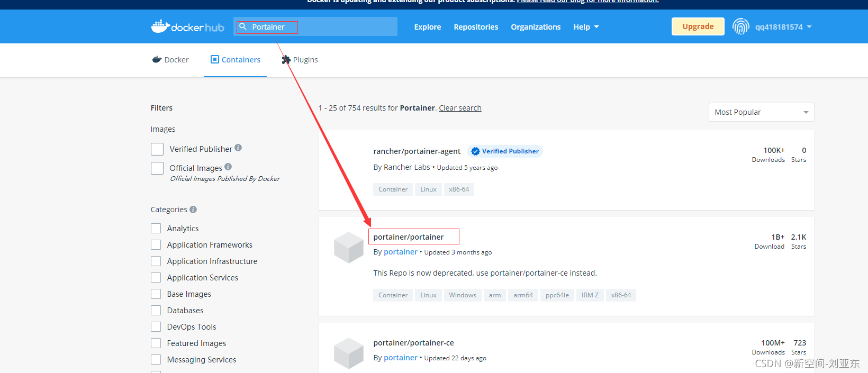Tick the Official Images checkbox
868x373 pixels.
157,168
